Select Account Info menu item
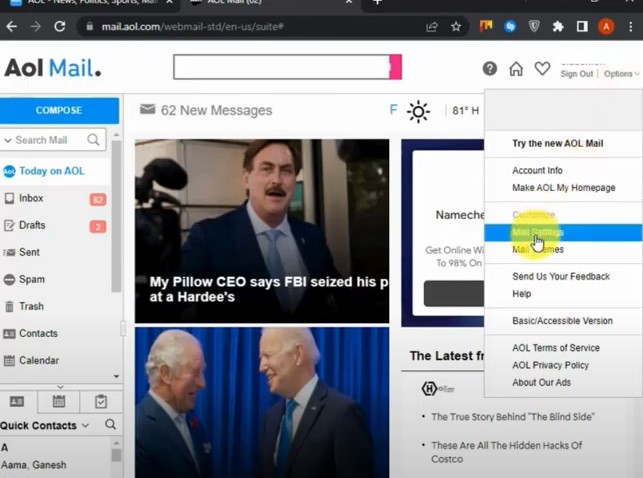Image resolution: width=643 pixels, height=478 pixels. 537,171
